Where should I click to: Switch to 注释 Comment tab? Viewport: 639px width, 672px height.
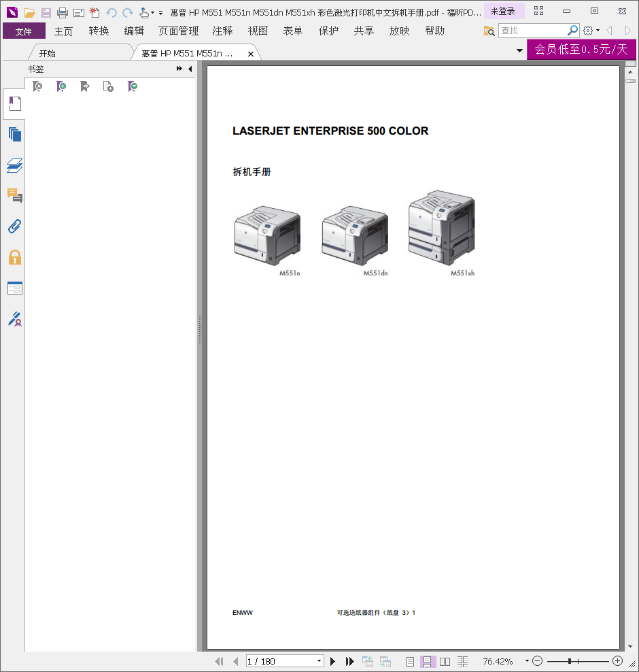pyautogui.click(x=223, y=31)
